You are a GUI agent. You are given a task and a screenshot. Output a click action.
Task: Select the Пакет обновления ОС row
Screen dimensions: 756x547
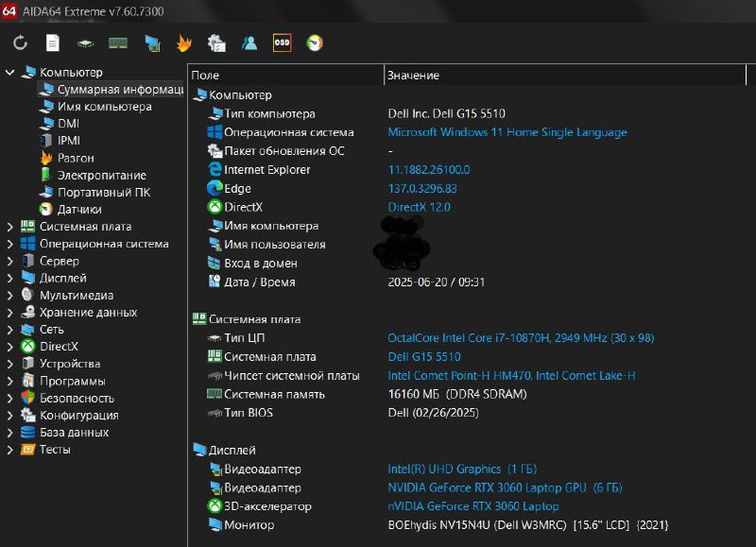[x=468, y=151]
